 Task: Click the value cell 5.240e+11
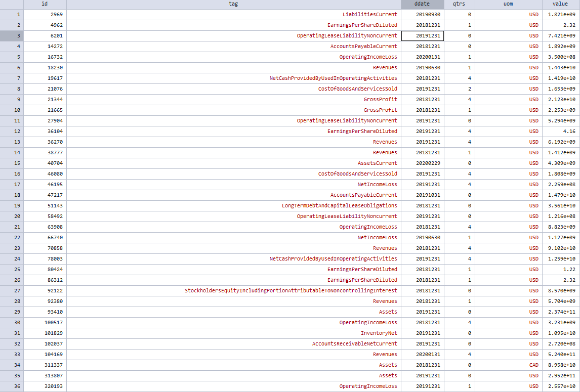pyautogui.click(x=561, y=354)
